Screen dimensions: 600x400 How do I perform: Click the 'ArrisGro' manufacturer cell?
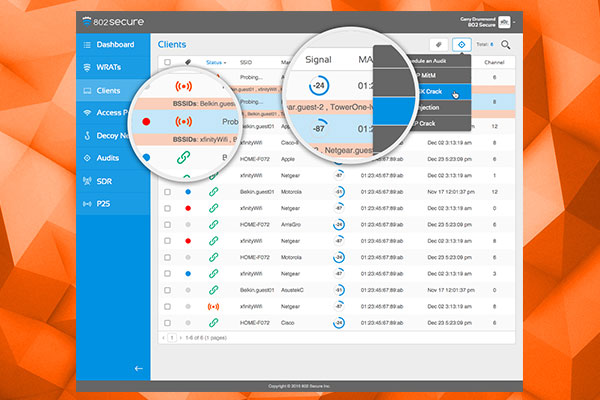pyautogui.click(x=291, y=225)
